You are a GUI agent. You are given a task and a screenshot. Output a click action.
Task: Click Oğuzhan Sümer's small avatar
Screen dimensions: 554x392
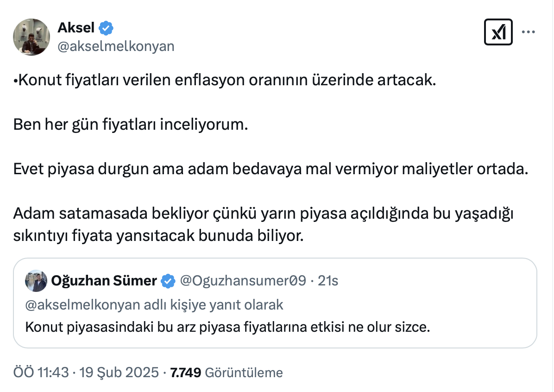36,281
